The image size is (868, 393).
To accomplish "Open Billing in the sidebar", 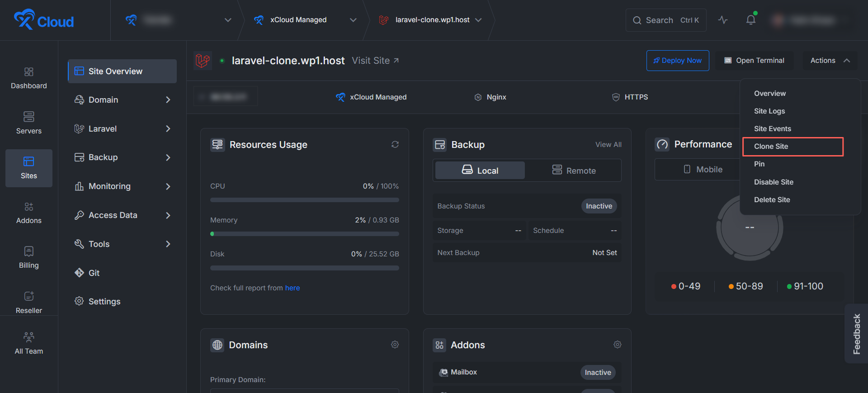I will [x=29, y=257].
